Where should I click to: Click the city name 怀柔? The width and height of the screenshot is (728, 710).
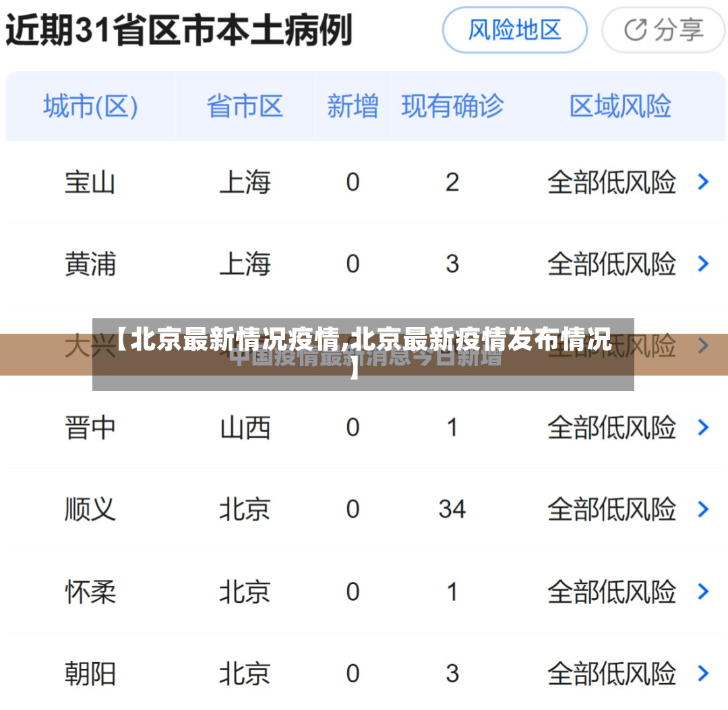(x=90, y=591)
